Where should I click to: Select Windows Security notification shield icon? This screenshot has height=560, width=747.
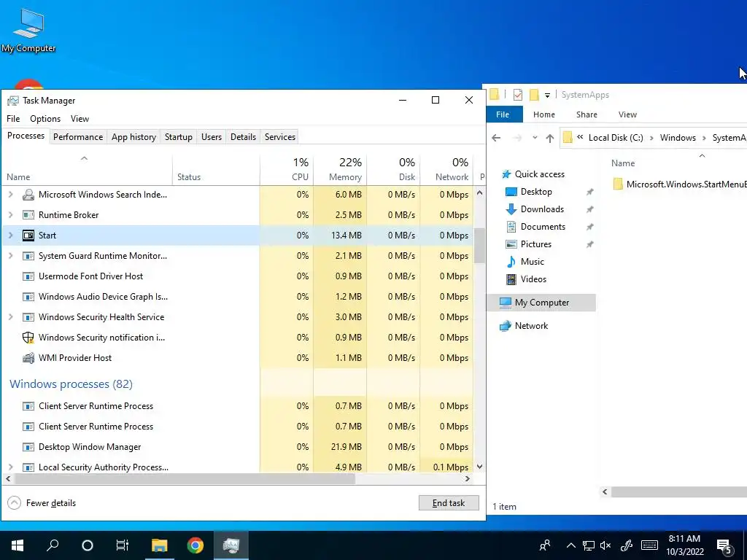28,338
